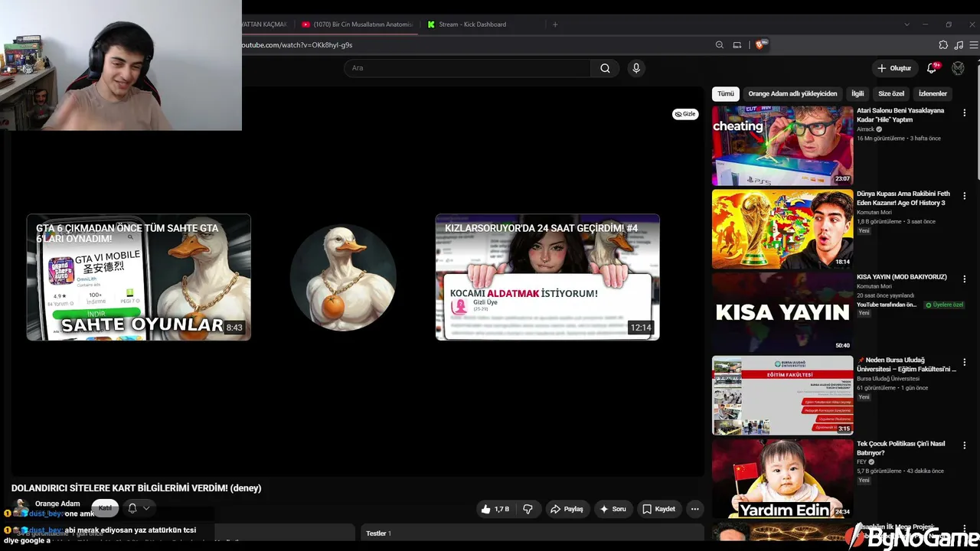Viewport: 980px width, 551px height.
Task: Hide end screen cards with Gizle
Action: (x=685, y=114)
